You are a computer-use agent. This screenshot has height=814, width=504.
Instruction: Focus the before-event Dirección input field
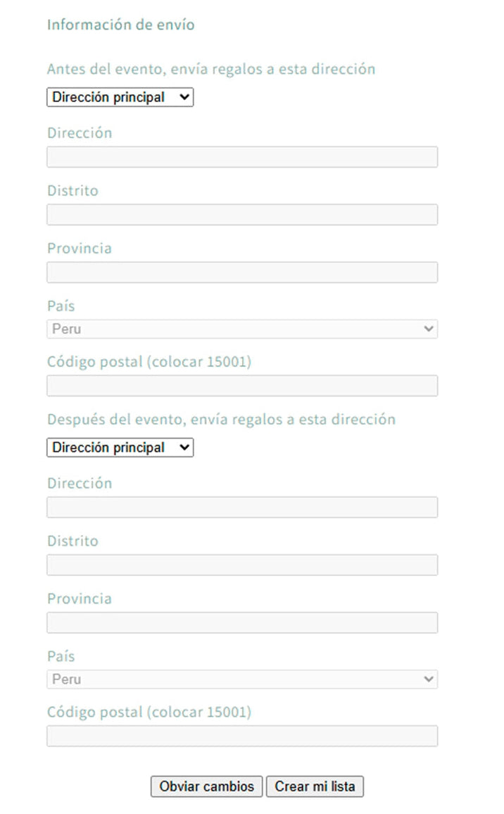241,157
